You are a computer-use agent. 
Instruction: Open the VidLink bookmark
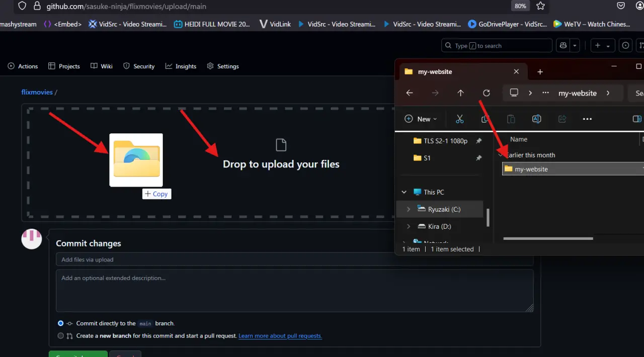275,24
